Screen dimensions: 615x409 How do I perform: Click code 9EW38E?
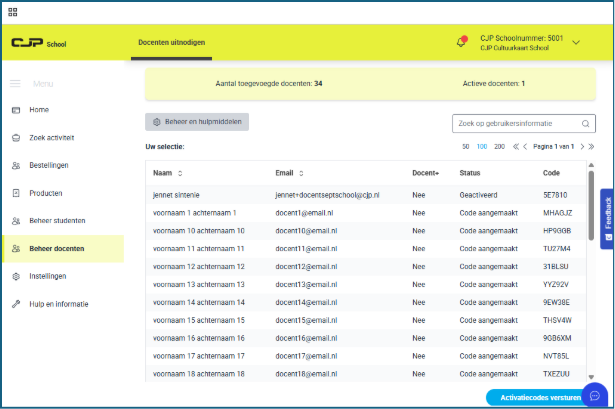coord(556,302)
